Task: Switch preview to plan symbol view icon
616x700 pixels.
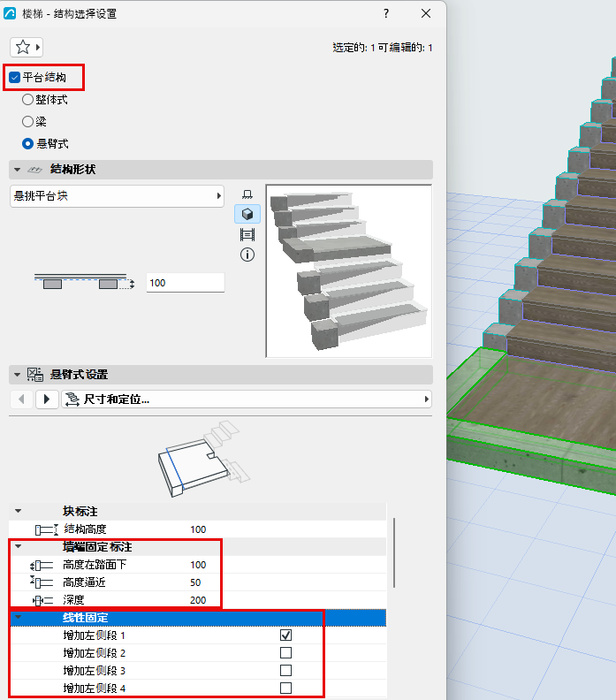Action: (x=247, y=194)
